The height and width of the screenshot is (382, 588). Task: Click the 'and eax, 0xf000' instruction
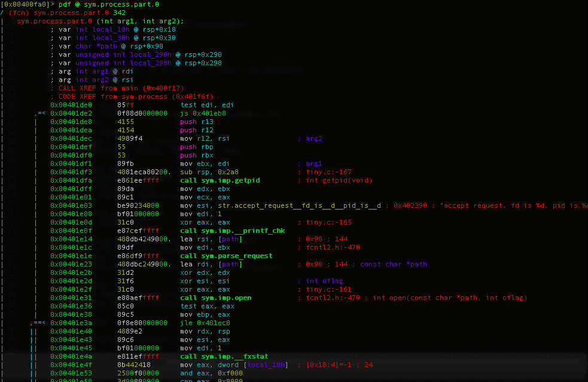click(211, 374)
